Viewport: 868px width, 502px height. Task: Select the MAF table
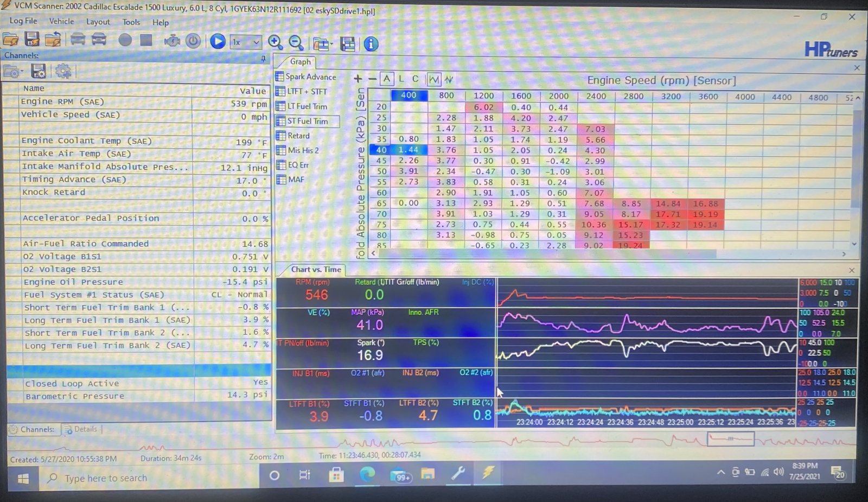[291, 180]
